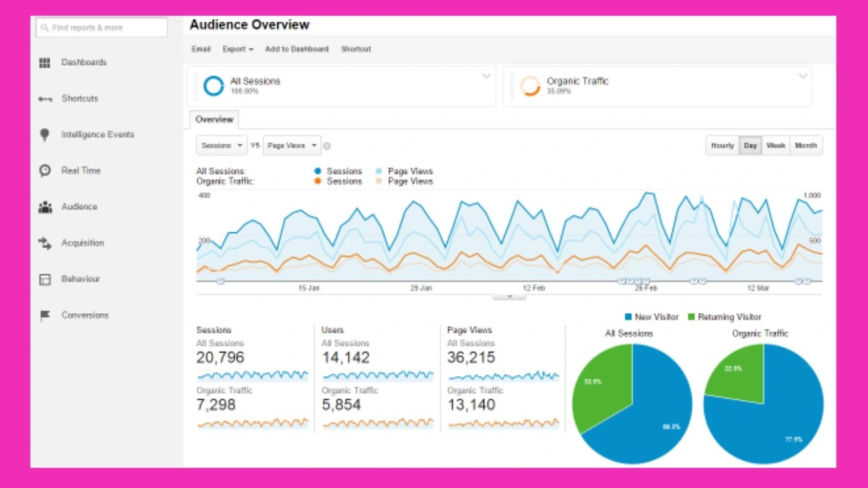Viewport: 868px width, 488px height.
Task: Click Add to Dashboard
Action: [x=296, y=49]
